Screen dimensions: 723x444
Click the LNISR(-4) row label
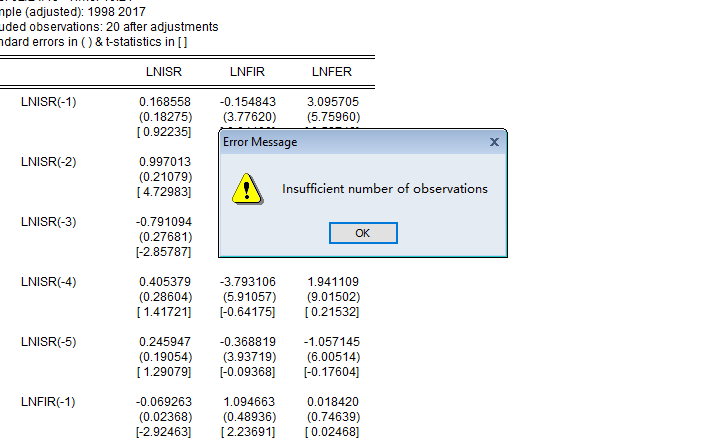point(48,282)
